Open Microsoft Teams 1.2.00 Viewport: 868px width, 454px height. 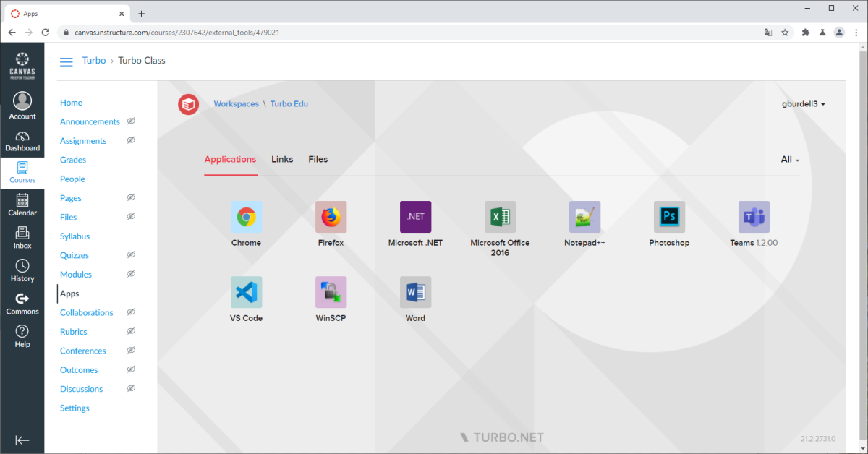tap(754, 216)
